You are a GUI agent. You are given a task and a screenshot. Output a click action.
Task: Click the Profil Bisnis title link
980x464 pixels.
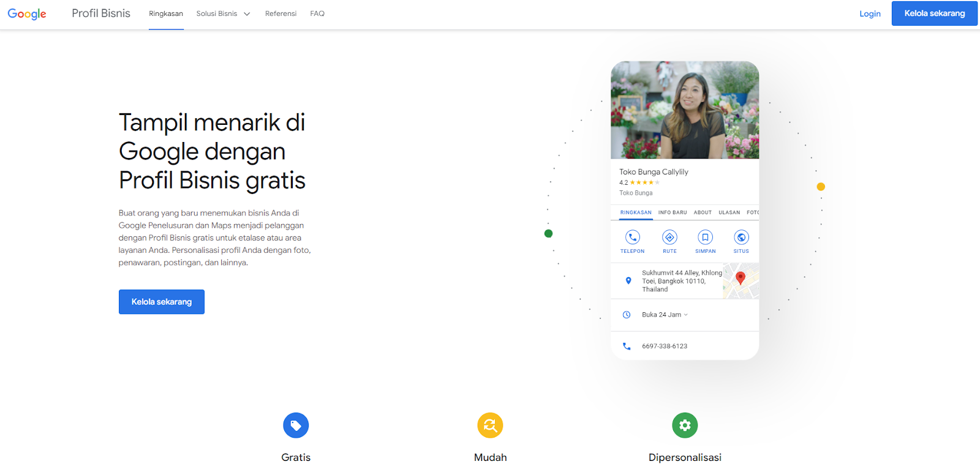[x=101, y=13]
